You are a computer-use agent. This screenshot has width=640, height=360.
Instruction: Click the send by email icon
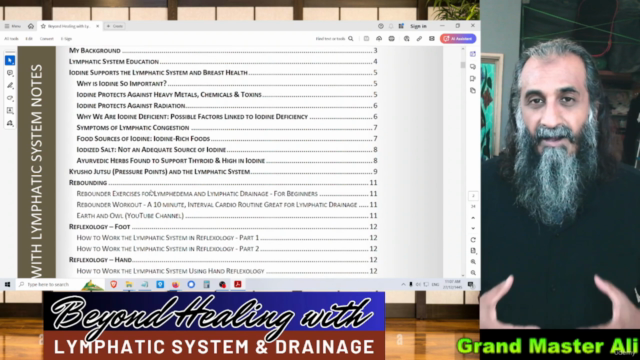pos(432,39)
